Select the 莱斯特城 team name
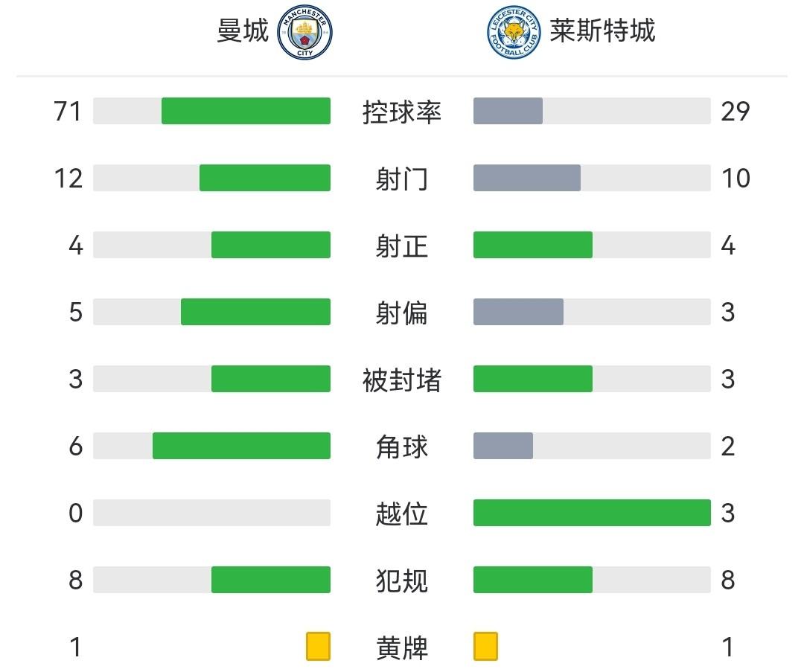 602,31
